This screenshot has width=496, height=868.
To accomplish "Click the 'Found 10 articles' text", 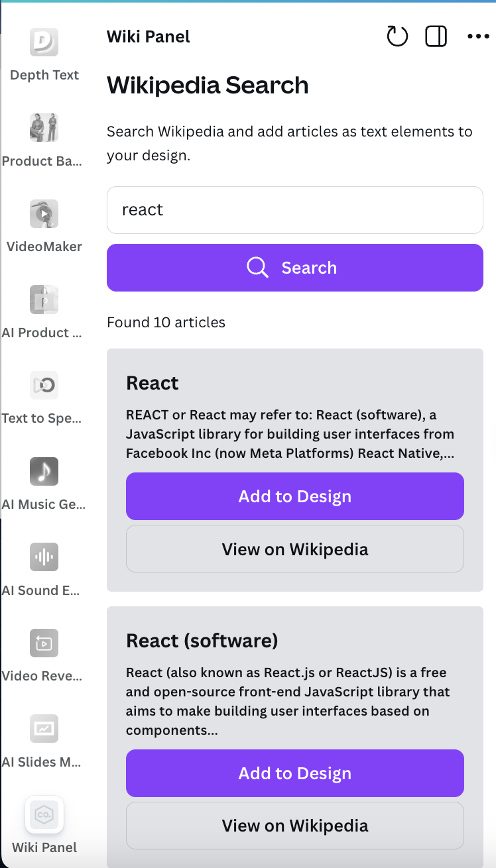I will tap(166, 323).
